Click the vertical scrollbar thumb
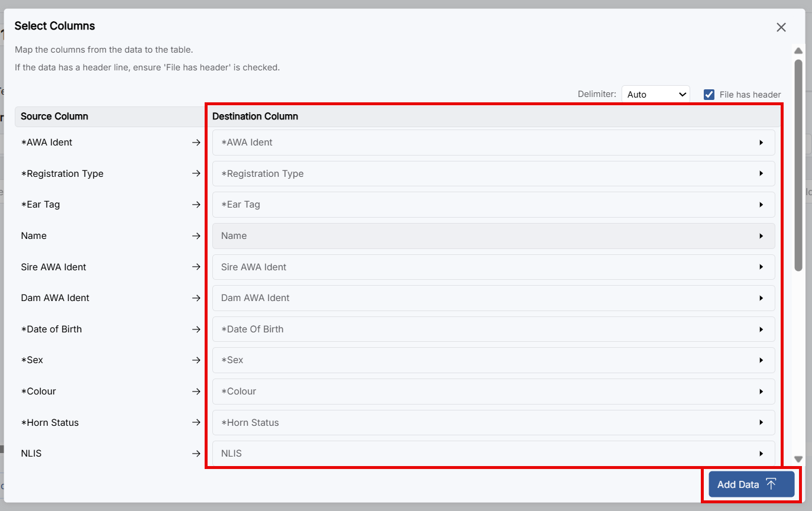812x511 pixels. tap(798, 166)
